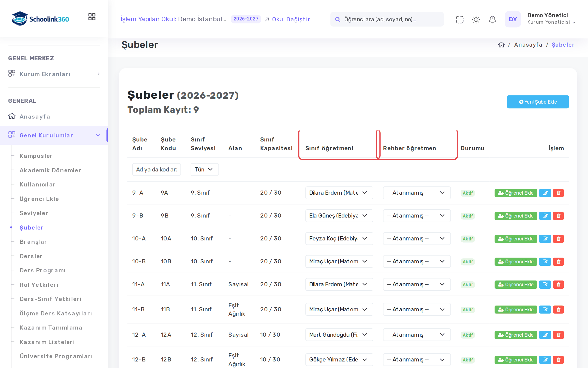Delete the 11-A class row
This screenshot has width=588, height=368.
click(558, 285)
